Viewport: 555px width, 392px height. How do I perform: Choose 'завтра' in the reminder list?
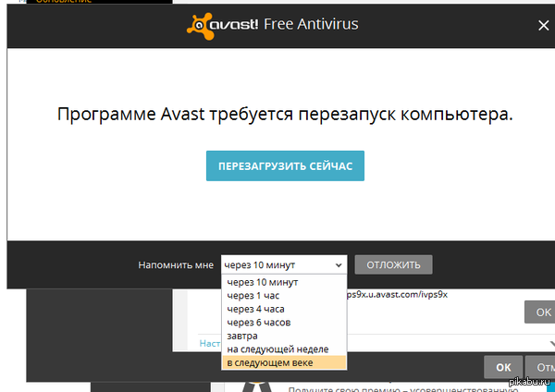click(241, 336)
